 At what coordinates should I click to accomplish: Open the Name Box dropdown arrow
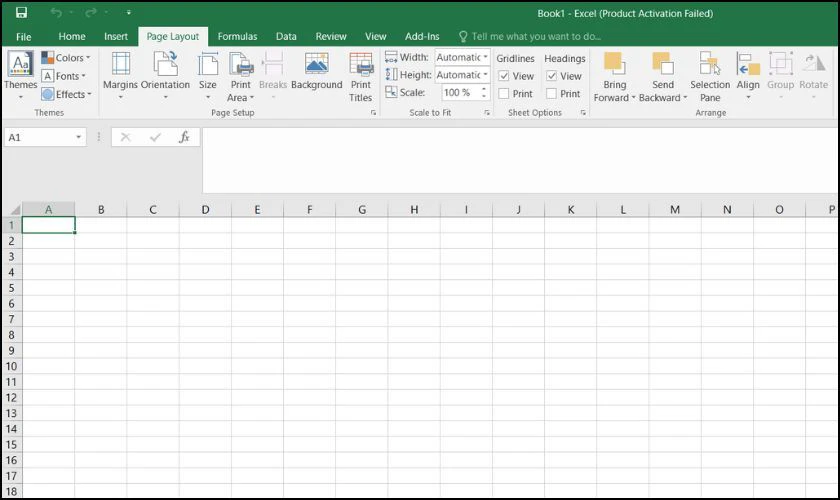pyautogui.click(x=78, y=137)
